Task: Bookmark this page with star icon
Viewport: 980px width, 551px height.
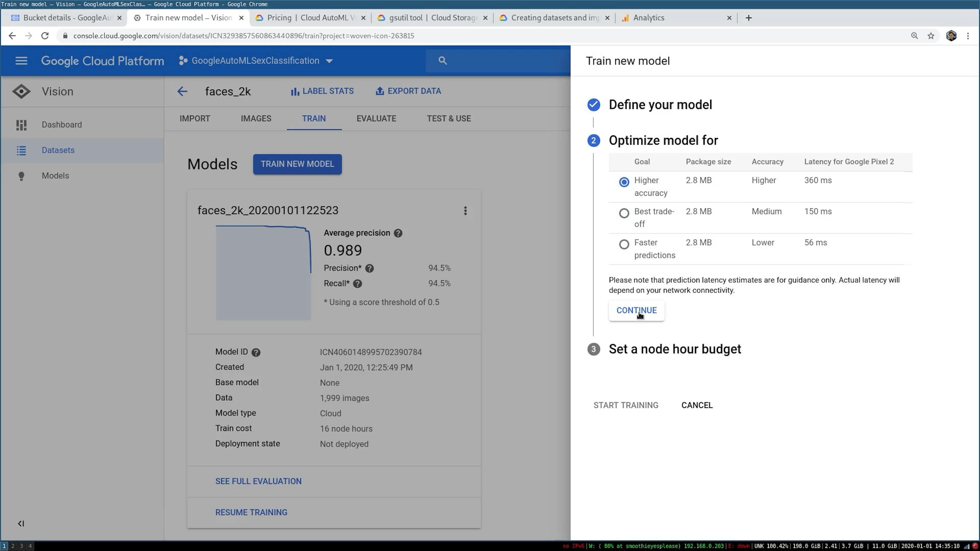Action: coord(930,36)
